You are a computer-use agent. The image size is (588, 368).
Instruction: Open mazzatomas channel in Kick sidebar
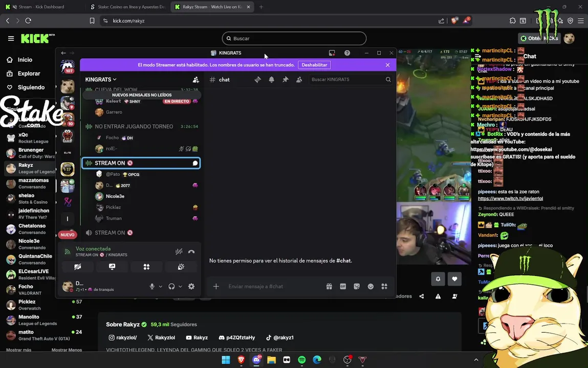pyautogui.click(x=30, y=183)
